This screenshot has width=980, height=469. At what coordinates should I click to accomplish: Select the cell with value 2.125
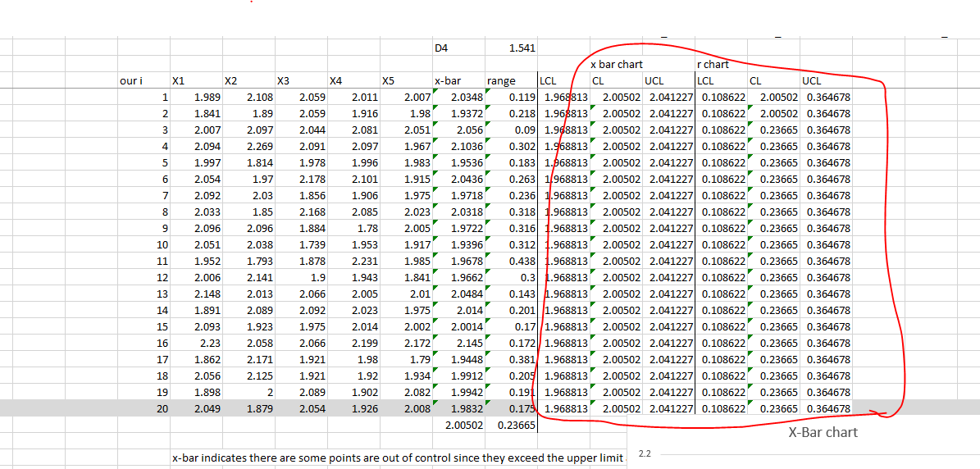pos(248,376)
